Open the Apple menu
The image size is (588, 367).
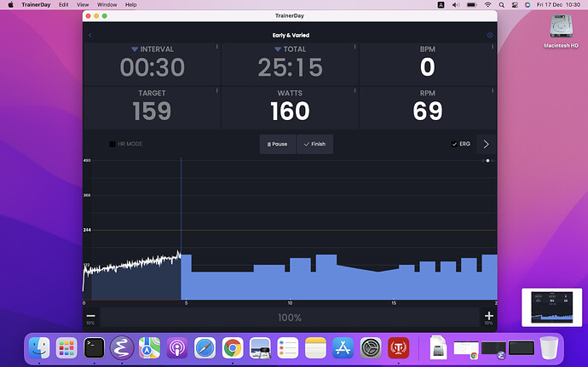coord(10,5)
